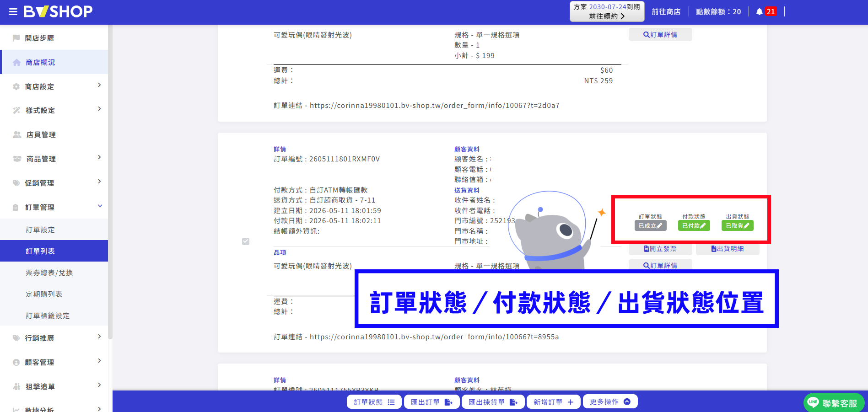Open the 更多操作 dropdown
This screenshot has height=412, width=868.
coord(610,401)
